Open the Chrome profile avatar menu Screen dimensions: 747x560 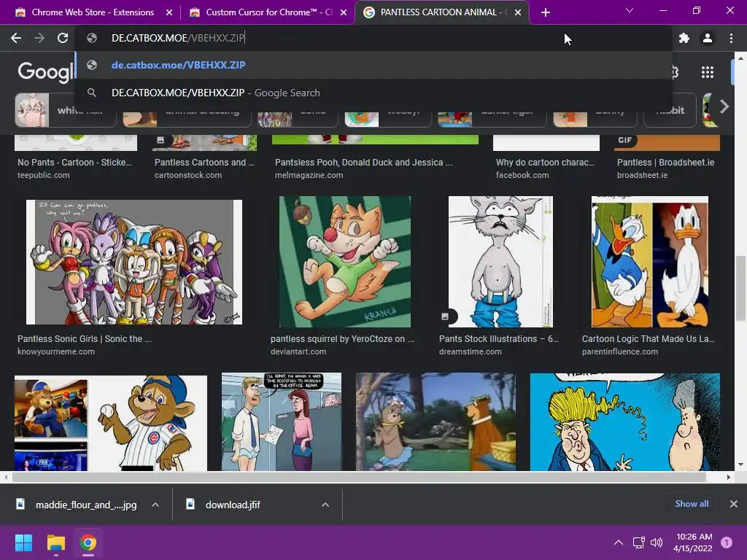pos(708,38)
